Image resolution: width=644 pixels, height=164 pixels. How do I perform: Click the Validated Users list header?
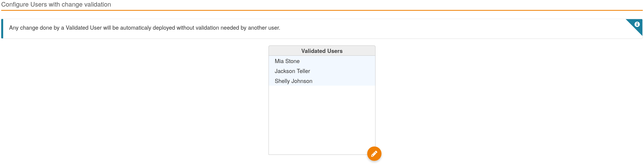(x=321, y=51)
